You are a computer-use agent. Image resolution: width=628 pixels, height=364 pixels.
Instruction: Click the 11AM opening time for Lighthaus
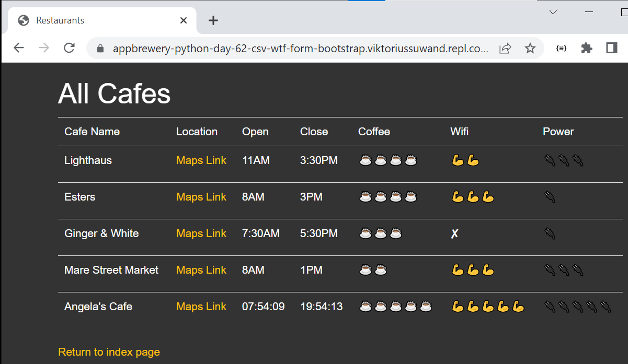256,160
